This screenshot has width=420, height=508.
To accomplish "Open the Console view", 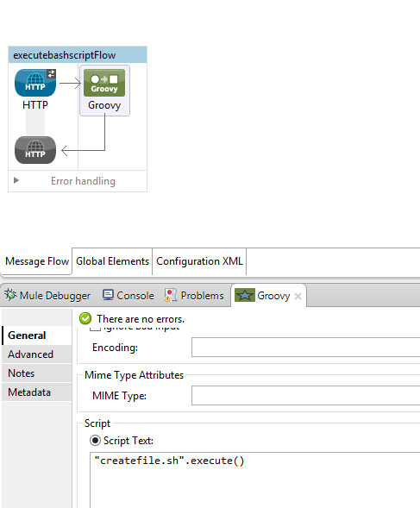I will (129, 296).
